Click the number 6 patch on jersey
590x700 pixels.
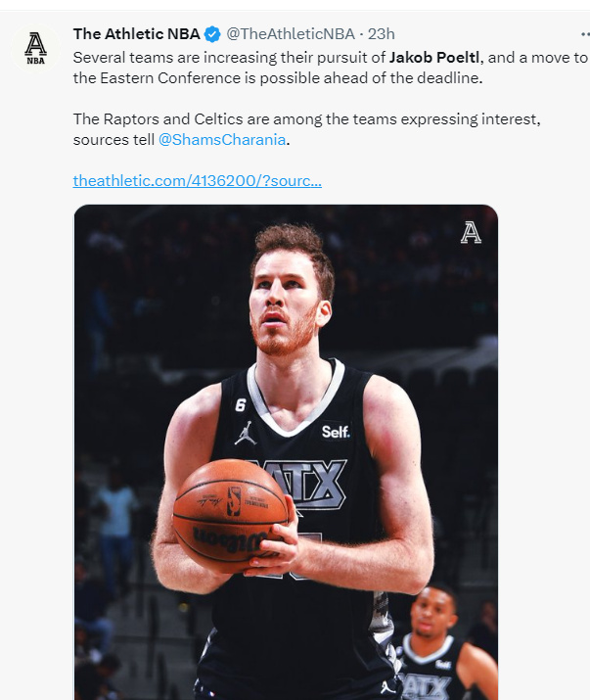[241, 405]
